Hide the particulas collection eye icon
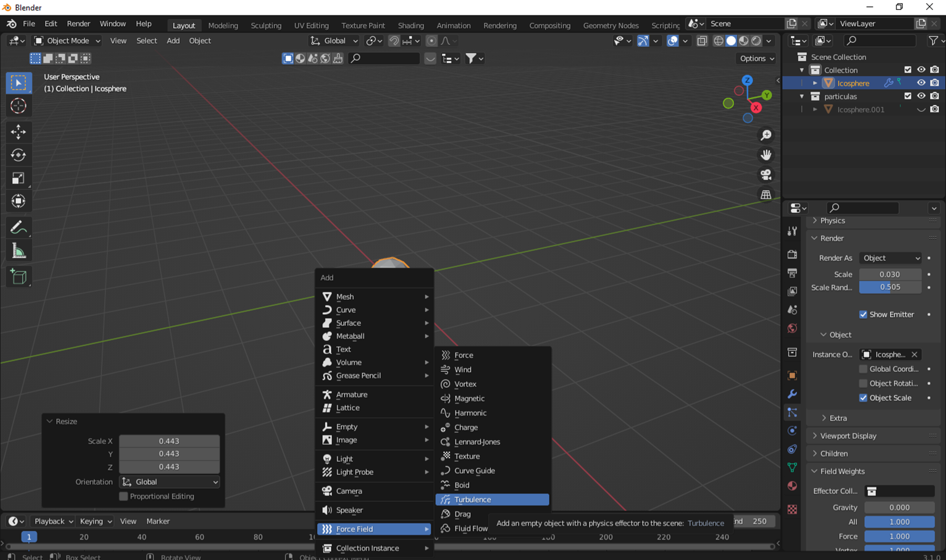This screenshot has height=560, width=946. pos(921,96)
